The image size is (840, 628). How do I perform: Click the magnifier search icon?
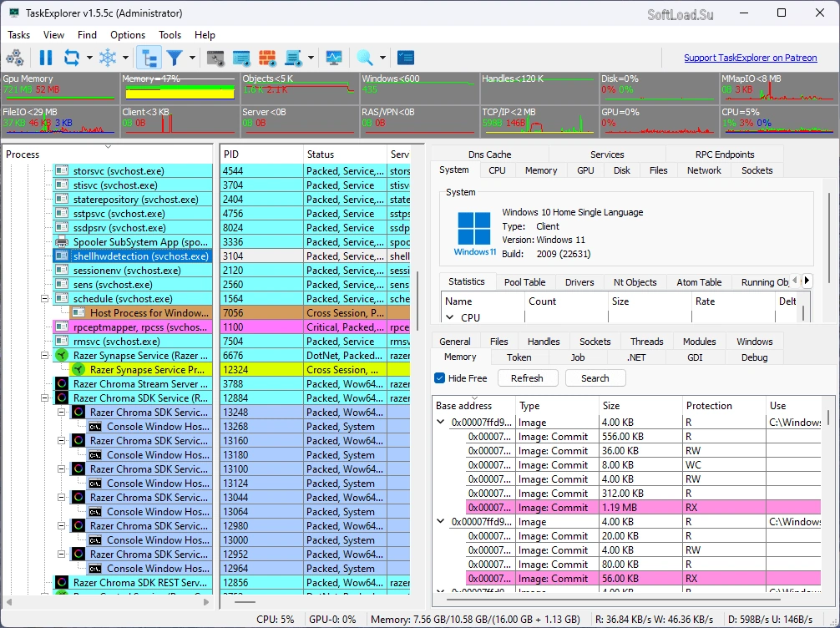[x=365, y=58]
